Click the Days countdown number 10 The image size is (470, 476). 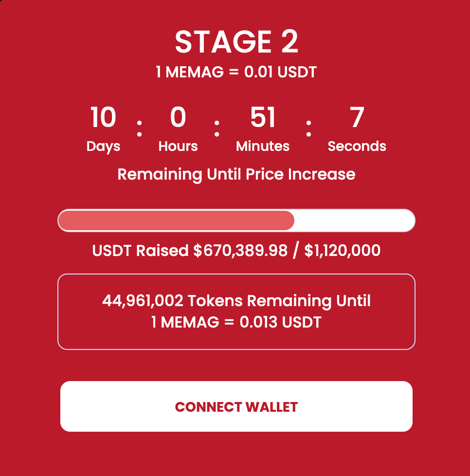(103, 117)
